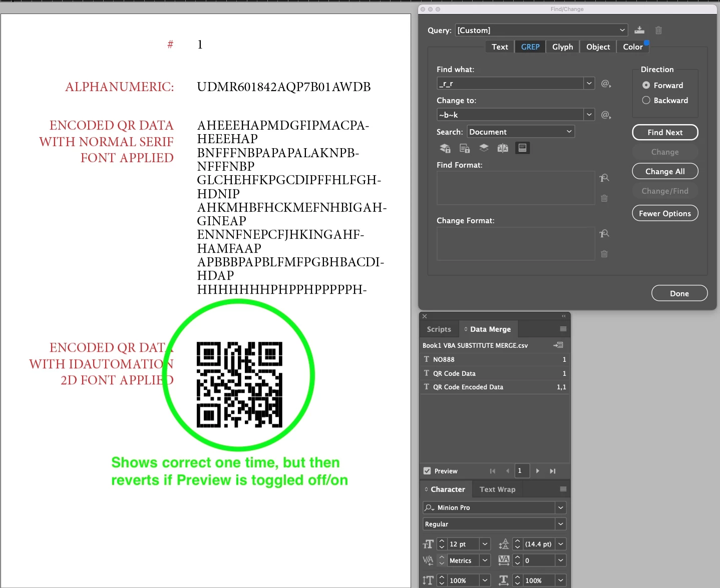Adjust leading with stepper arrows
This screenshot has height=588, width=720.
(518, 544)
